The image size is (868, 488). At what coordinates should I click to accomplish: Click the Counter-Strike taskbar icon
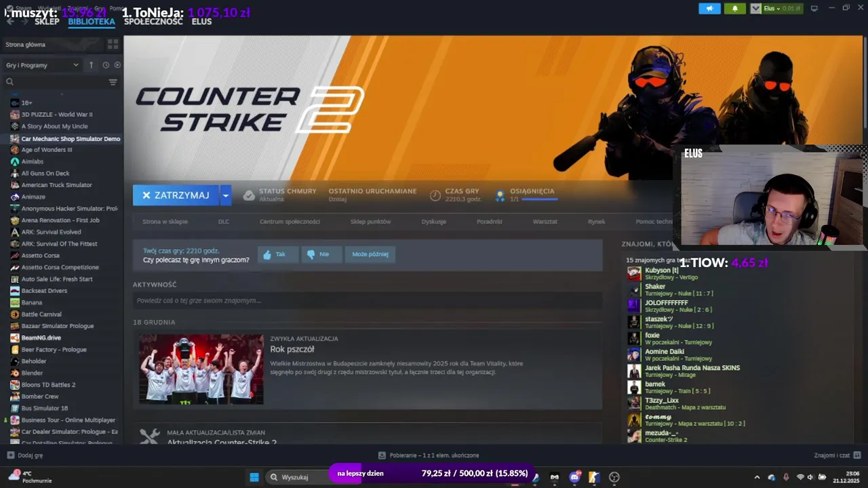point(595,476)
